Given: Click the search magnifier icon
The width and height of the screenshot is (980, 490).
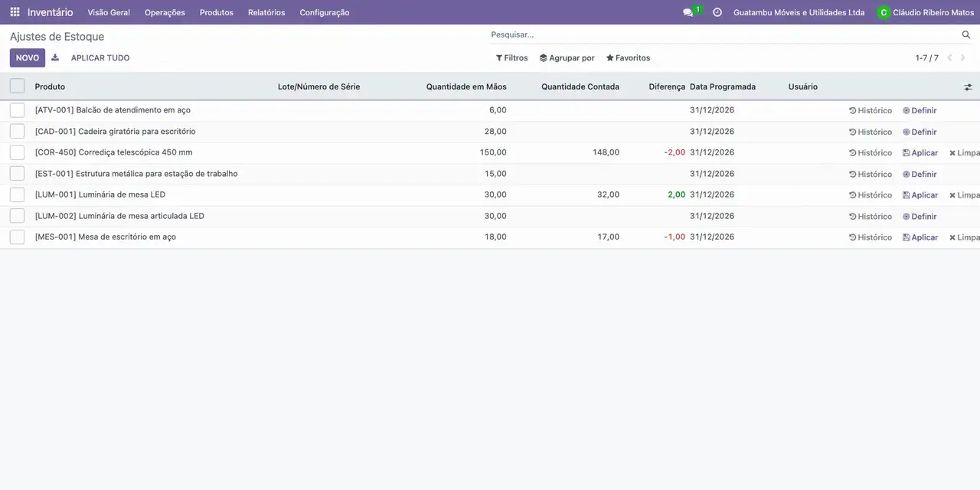Looking at the screenshot, I should click(966, 34).
